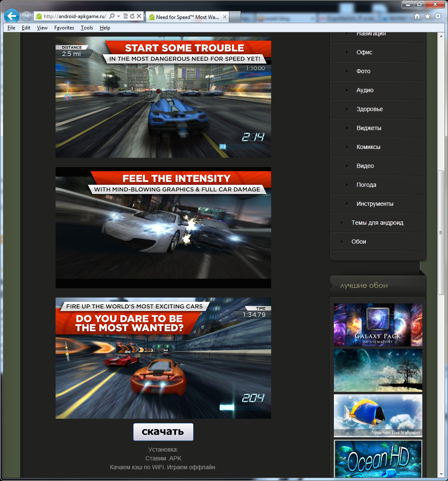The image size is (448, 481).
Task: Open the Aquarium Live Wallpaper thumbnail
Action: tap(378, 416)
